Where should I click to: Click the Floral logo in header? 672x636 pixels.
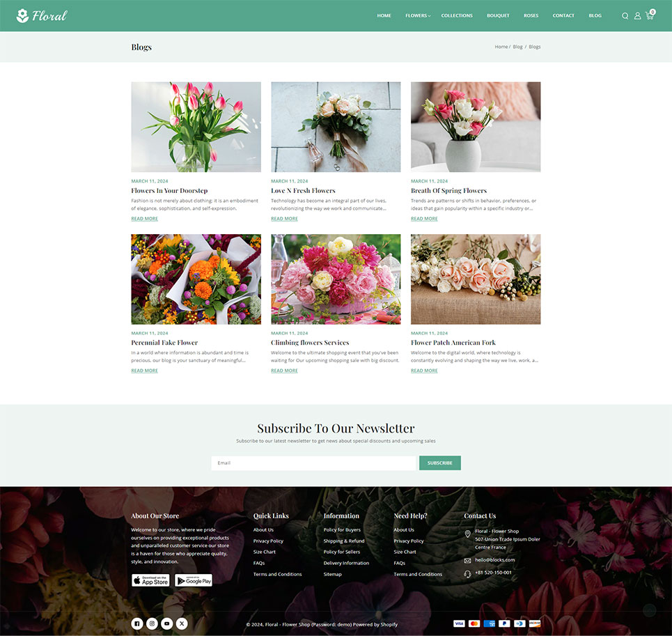42,15
